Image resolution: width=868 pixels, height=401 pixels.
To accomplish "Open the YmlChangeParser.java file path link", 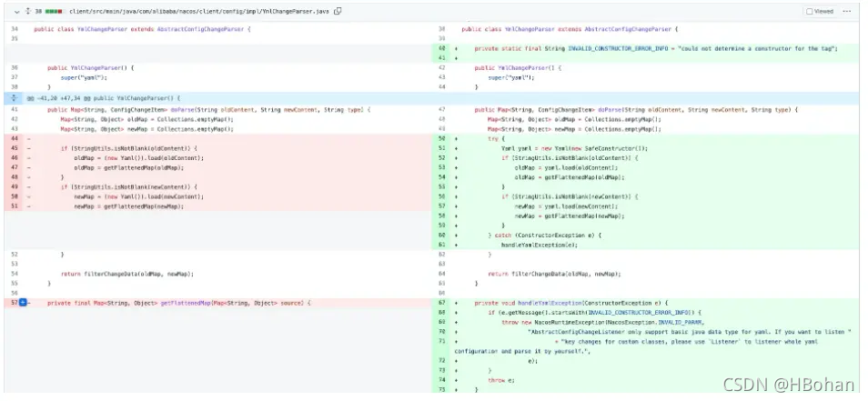I will [x=200, y=11].
